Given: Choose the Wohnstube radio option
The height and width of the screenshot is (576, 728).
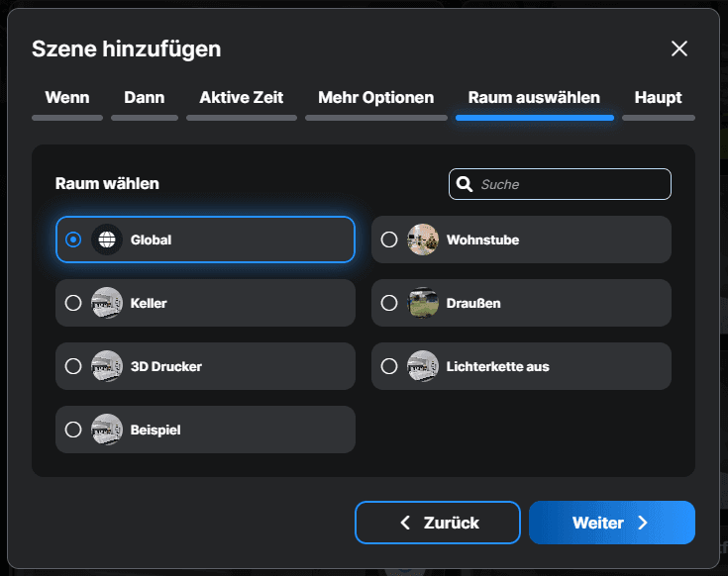Looking at the screenshot, I should 389,240.
